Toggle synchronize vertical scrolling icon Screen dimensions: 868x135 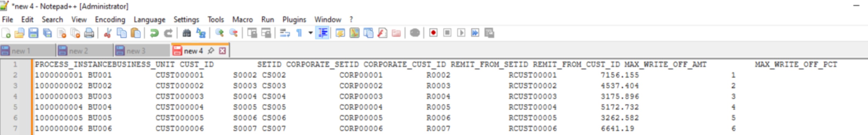click(x=252, y=33)
